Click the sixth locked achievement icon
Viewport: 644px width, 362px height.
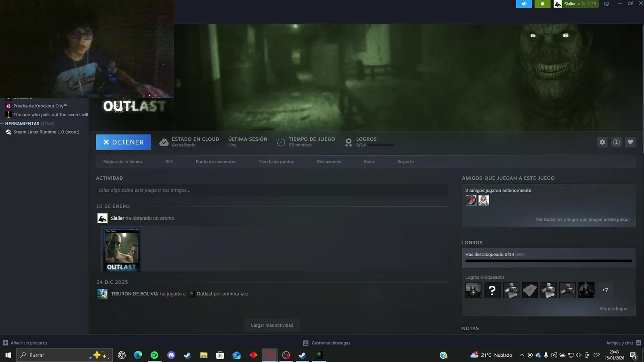[568, 290]
